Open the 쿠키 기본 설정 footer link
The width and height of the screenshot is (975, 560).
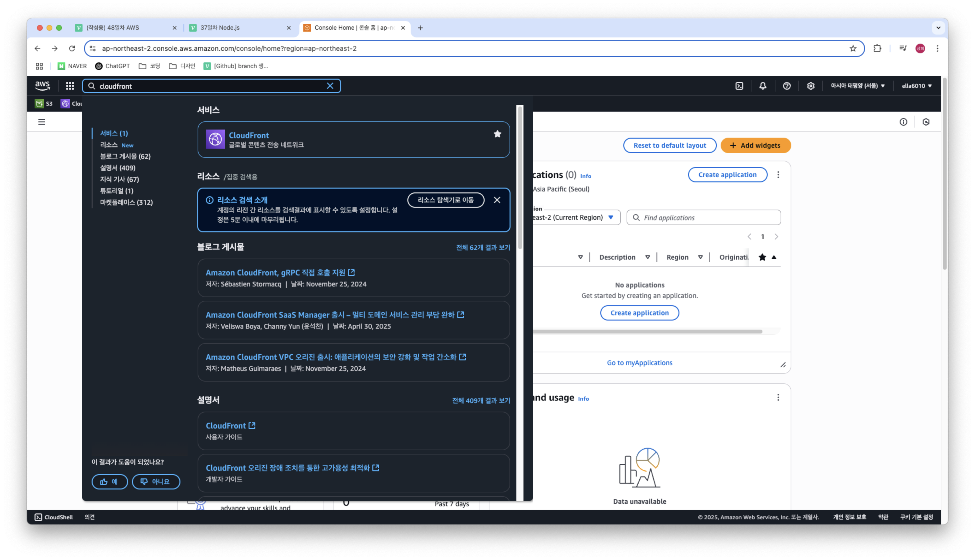click(x=916, y=517)
